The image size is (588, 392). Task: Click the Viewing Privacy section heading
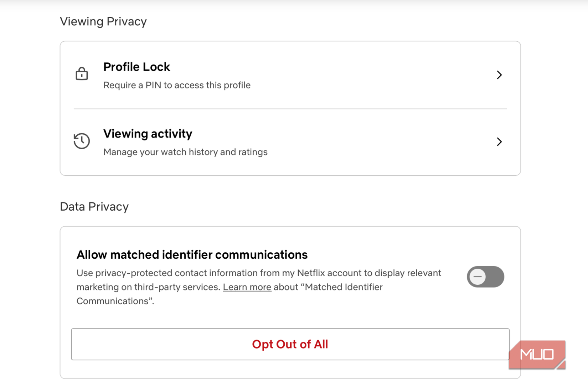pyautogui.click(x=103, y=21)
